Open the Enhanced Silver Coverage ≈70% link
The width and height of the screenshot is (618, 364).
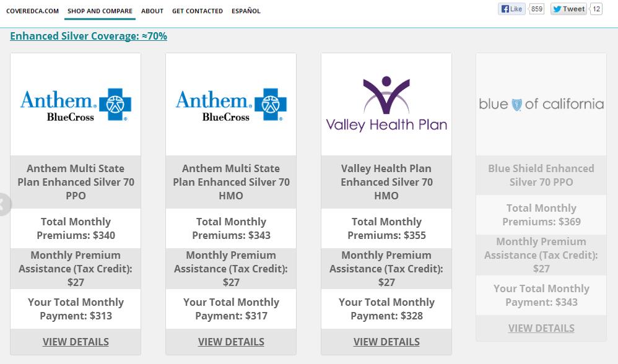(89, 36)
